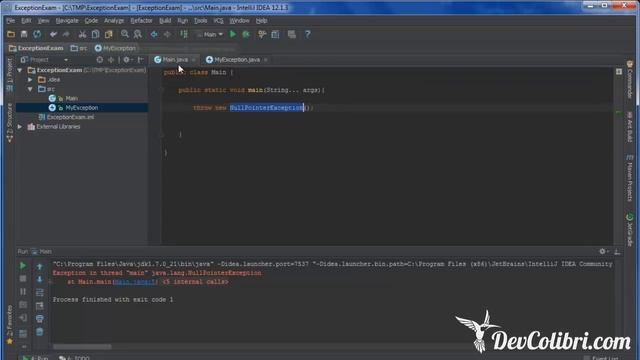Click the Find magnifier icon

[x=125, y=34]
